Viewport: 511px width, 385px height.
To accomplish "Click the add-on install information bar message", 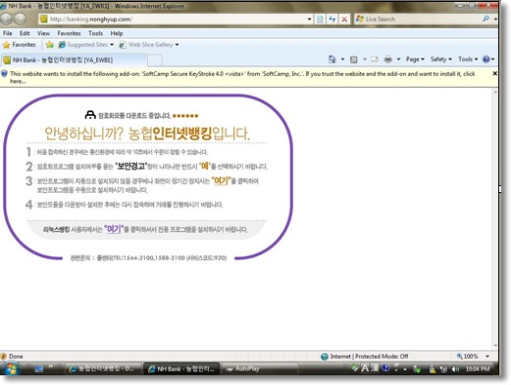I will click(242, 77).
